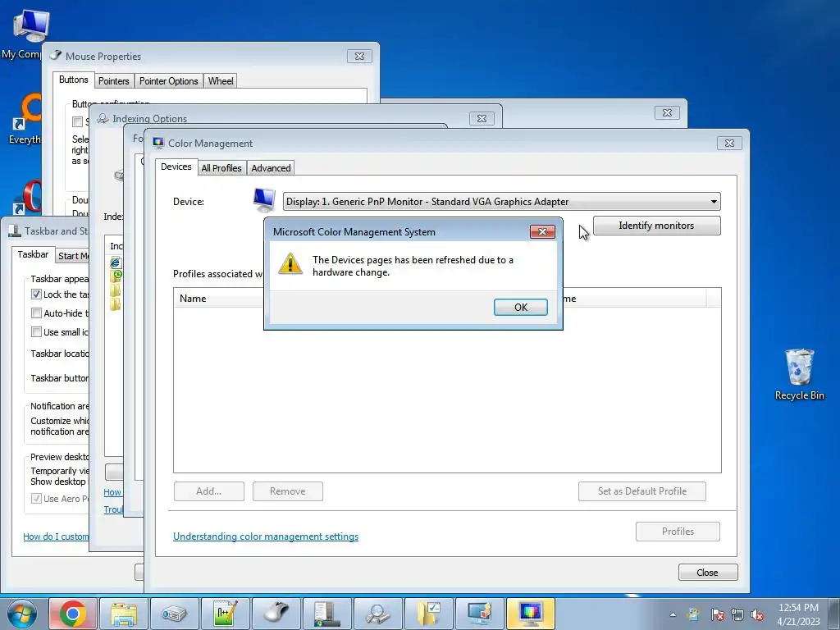The width and height of the screenshot is (840, 630).
Task: Open the Start Menu tab in Taskbar properties
Action: (73, 256)
